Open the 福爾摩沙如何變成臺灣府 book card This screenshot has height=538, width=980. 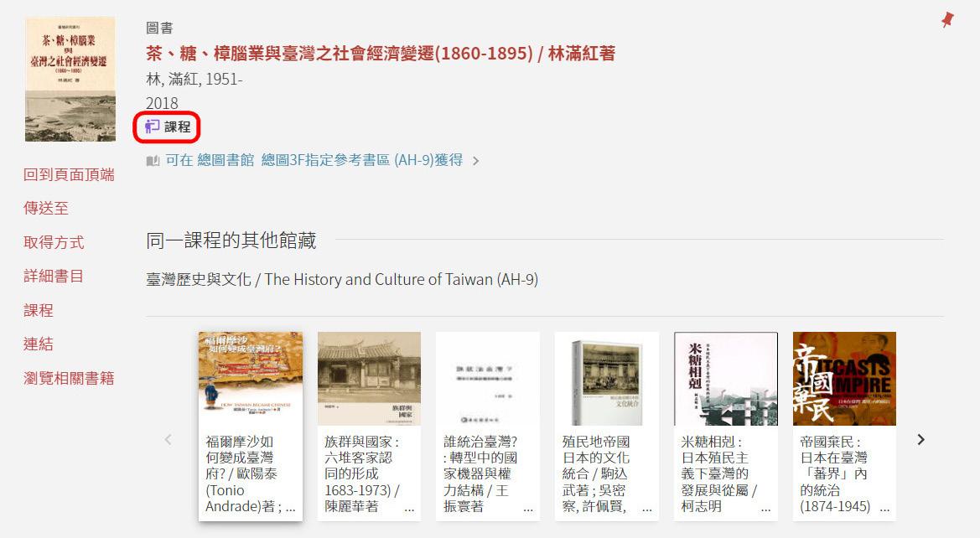pyautogui.click(x=251, y=427)
